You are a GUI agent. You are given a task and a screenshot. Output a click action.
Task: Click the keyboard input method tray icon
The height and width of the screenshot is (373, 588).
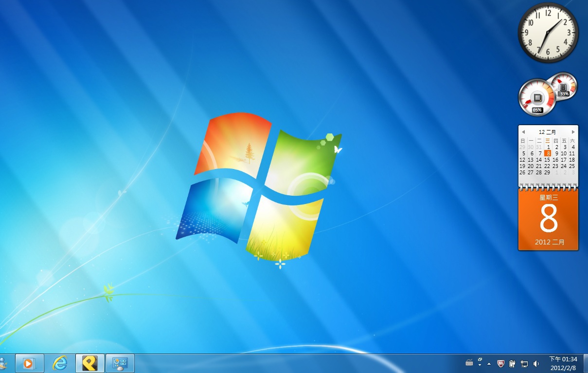click(469, 363)
